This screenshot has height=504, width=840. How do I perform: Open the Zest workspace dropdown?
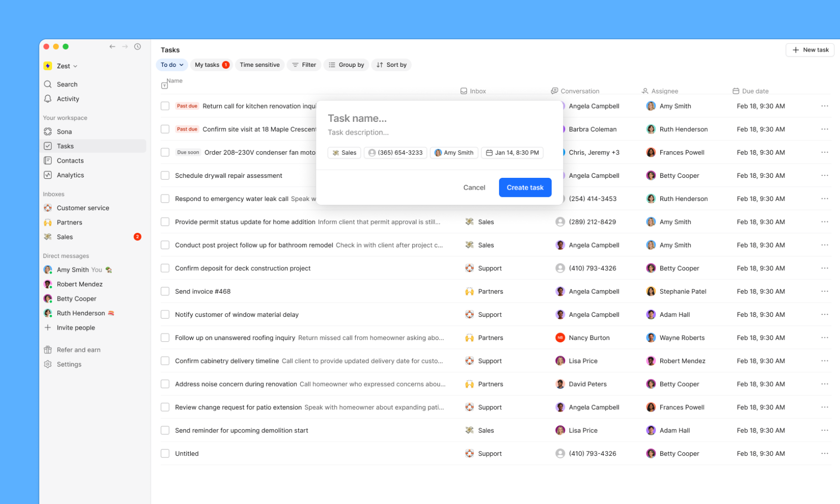point(61,66)
